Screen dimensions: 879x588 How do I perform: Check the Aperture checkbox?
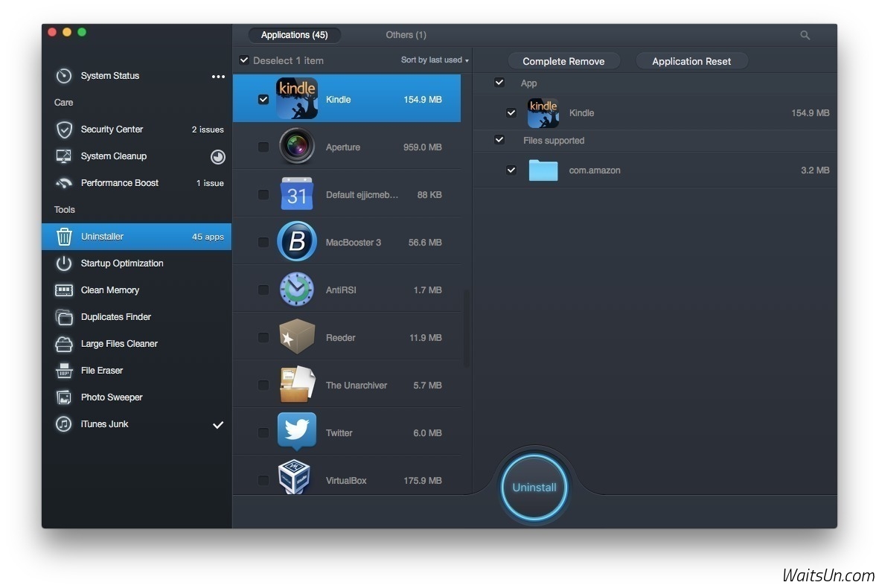[263, 147]
